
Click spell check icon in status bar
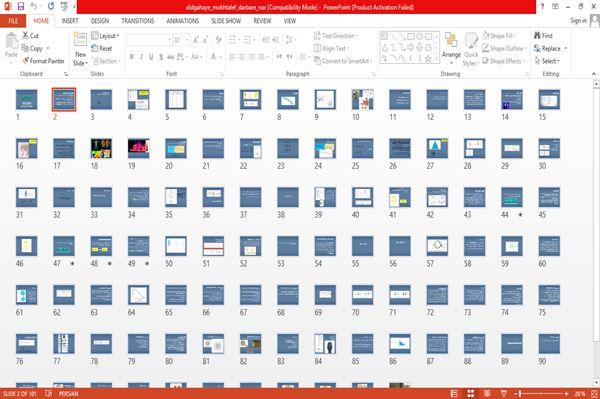click(x=48, y=394)
